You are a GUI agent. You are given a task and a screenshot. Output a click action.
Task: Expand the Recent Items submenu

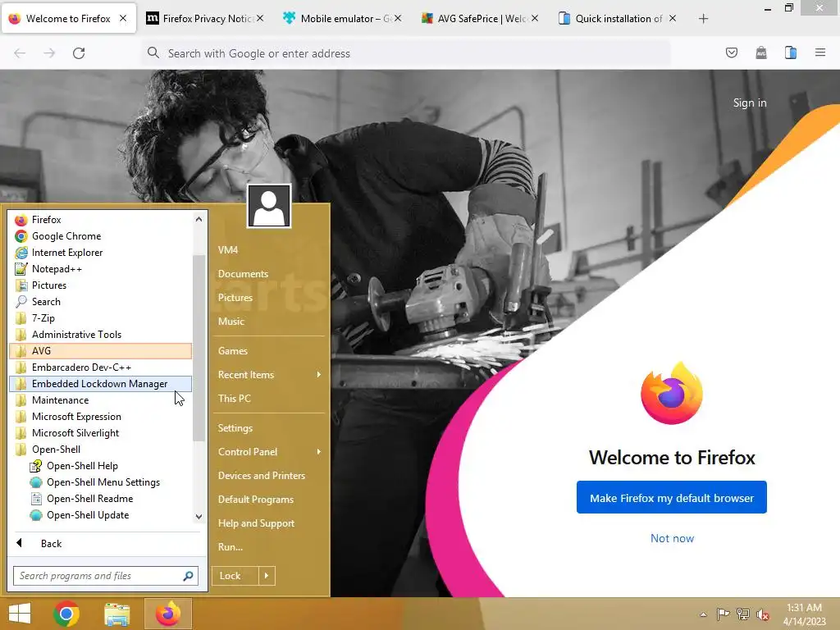point(269,375)
